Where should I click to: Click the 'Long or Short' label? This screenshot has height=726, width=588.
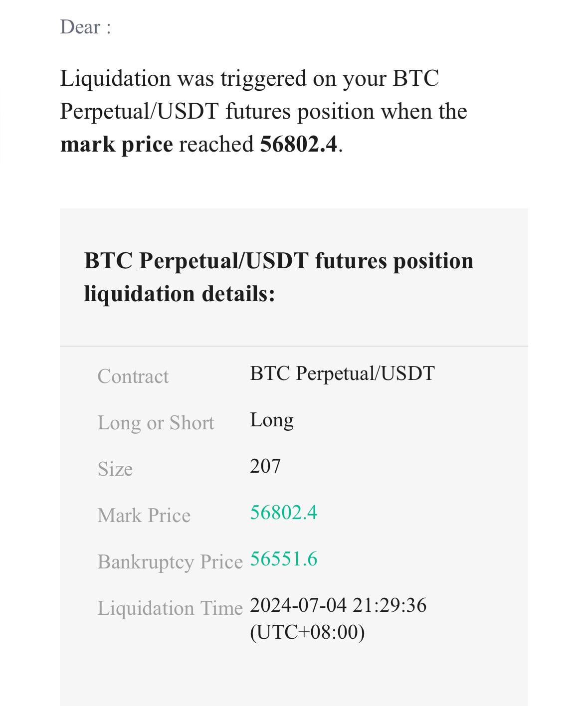point(156,423)
